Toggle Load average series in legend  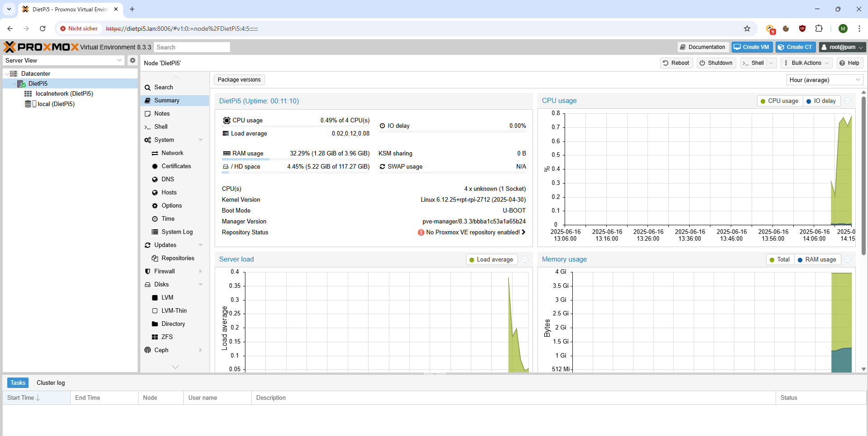pos(491,259)
